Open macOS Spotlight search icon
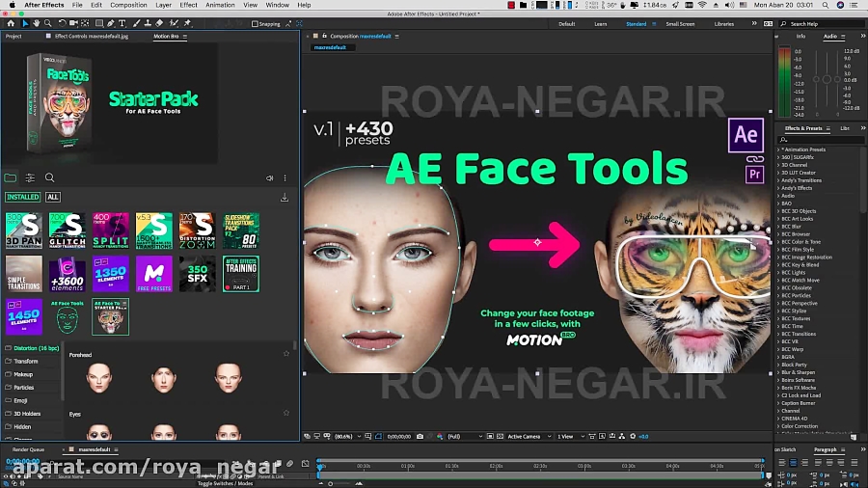 pyautogui.click(x=826, y=5)
